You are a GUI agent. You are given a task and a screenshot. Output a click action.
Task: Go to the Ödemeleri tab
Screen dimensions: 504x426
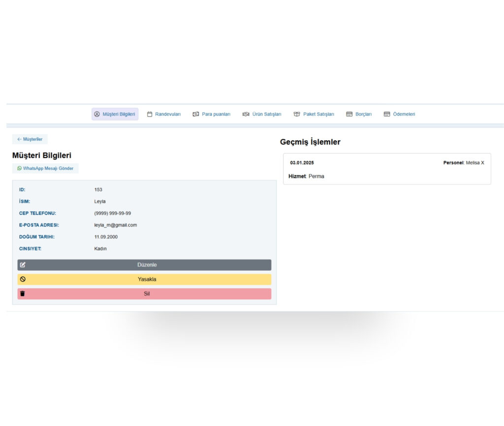pyautogui.click(x=404, y=114)
